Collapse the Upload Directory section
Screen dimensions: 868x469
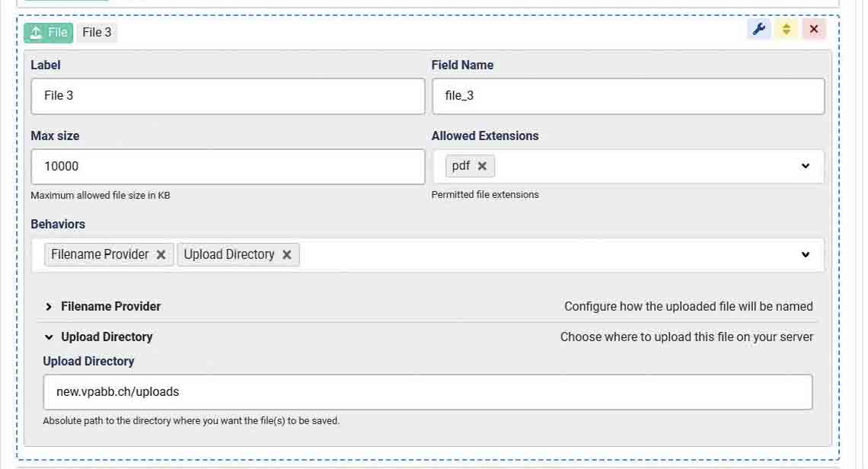[x=107, y=337]
